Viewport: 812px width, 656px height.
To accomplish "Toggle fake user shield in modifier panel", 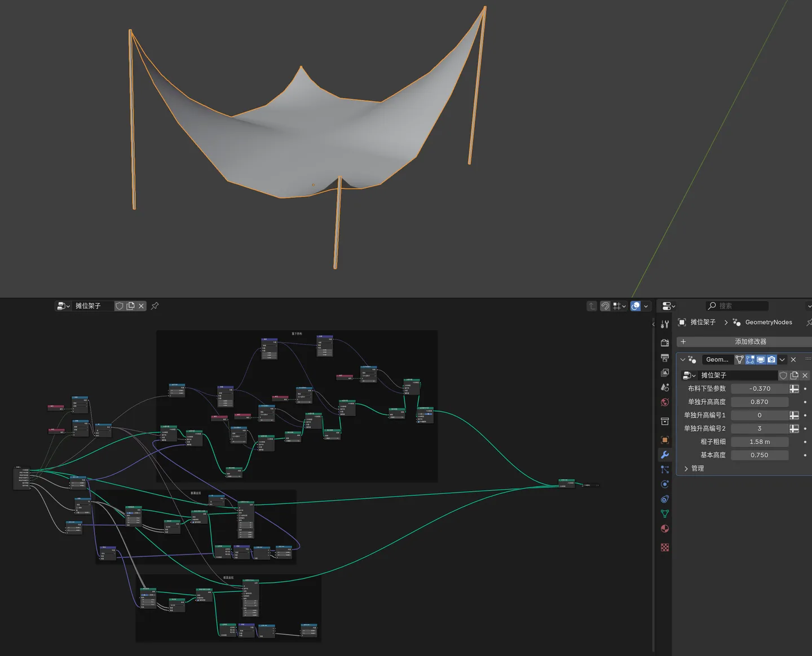I will coord(783,375).
